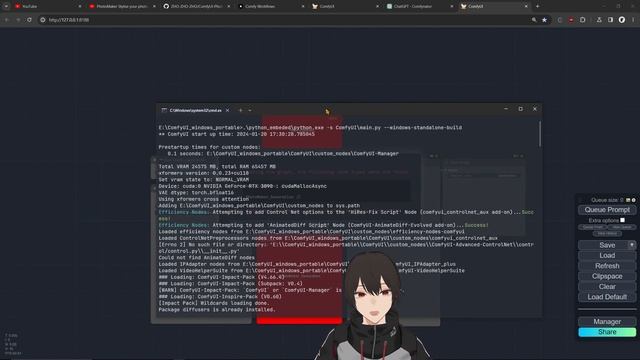Open a new browser tab with plus
640x360 pixels.
click(x=538, y=7)
